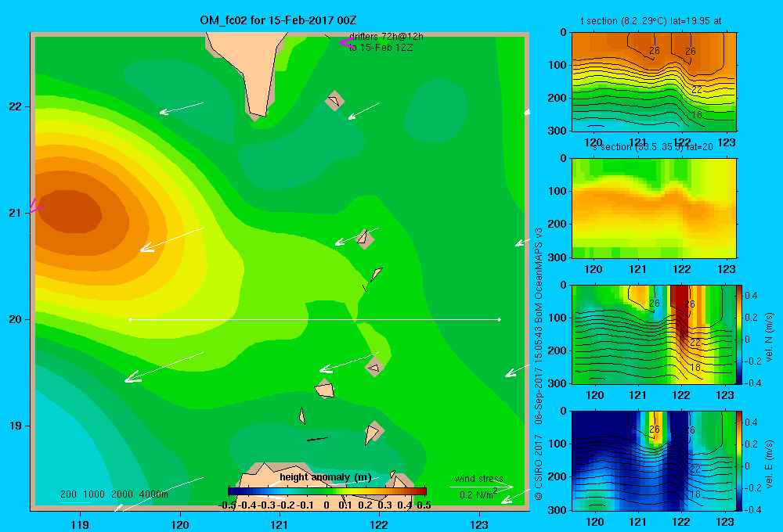Open the temperature section panel at top right

coord(654,82)
